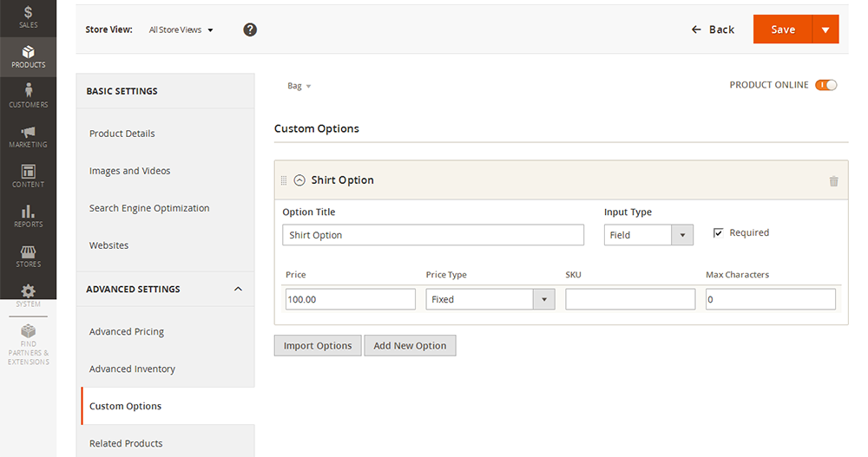Image resolution: width=868 pixels, height=457 pixels.
Task: Open the Content admin section
Action: [28, 175]
